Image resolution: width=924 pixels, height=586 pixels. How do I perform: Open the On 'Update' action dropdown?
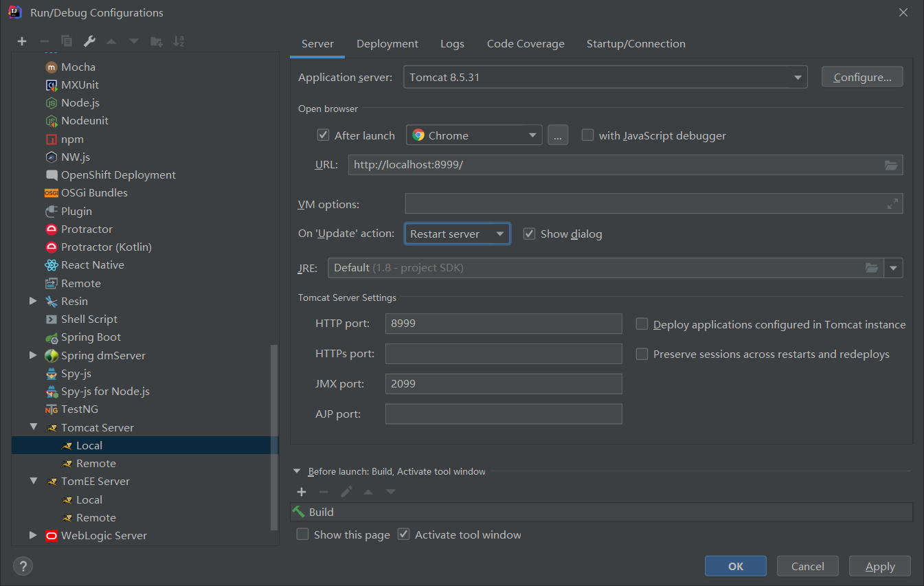point(457,234)
